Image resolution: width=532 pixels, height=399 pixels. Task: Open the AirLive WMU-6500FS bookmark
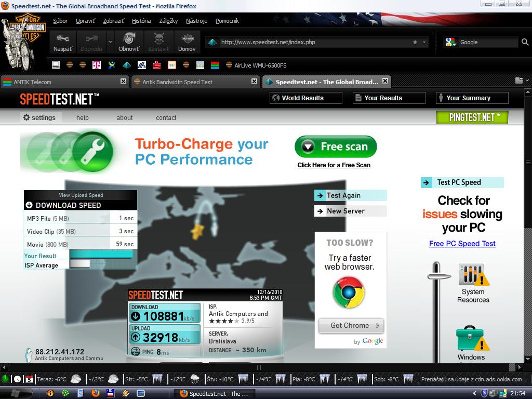pyautogui.click(x=256, y=65)
